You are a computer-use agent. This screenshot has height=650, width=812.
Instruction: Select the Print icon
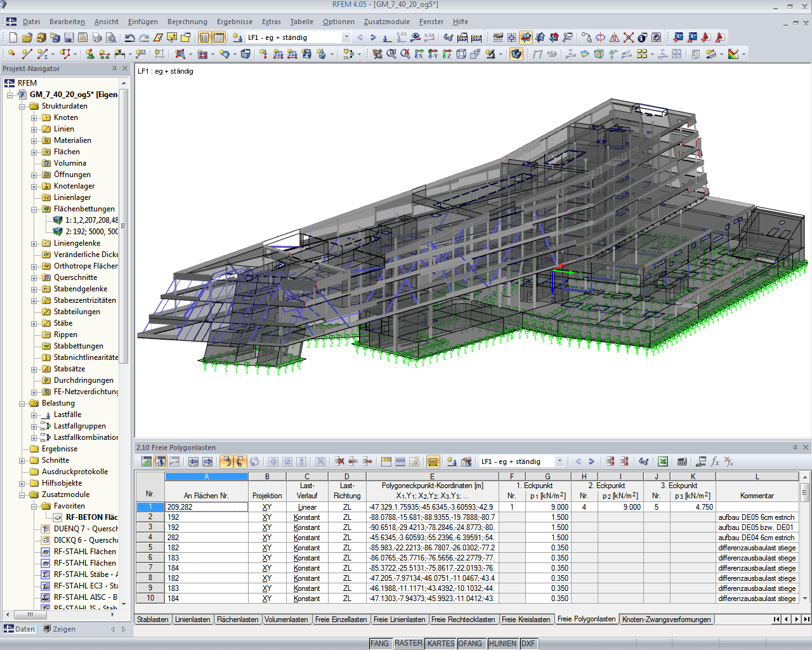coord(96,37)
